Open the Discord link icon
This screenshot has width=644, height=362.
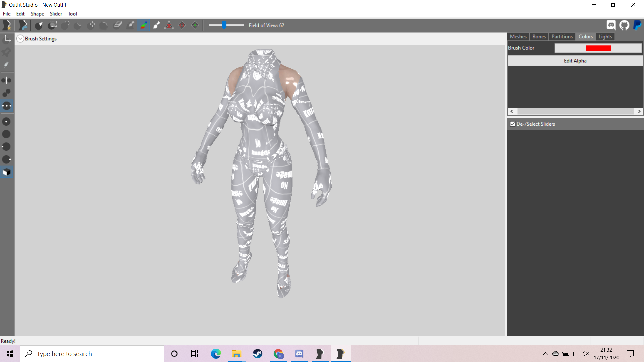[x=611, y=25]
